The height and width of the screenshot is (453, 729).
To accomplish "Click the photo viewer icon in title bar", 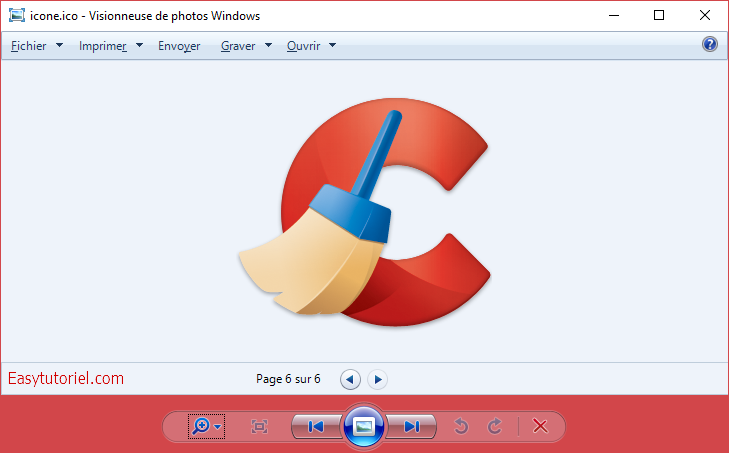I will (x=17, y=15).
